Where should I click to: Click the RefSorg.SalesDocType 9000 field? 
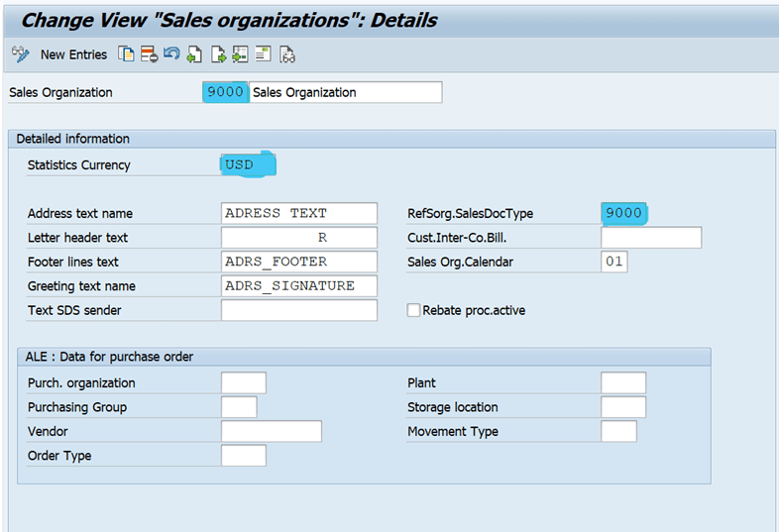tap(623, 213)
